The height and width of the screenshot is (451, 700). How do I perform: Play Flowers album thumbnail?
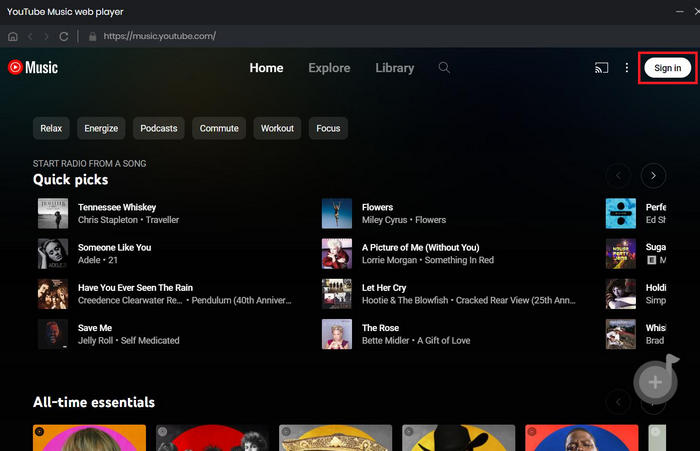pos(337,213)
